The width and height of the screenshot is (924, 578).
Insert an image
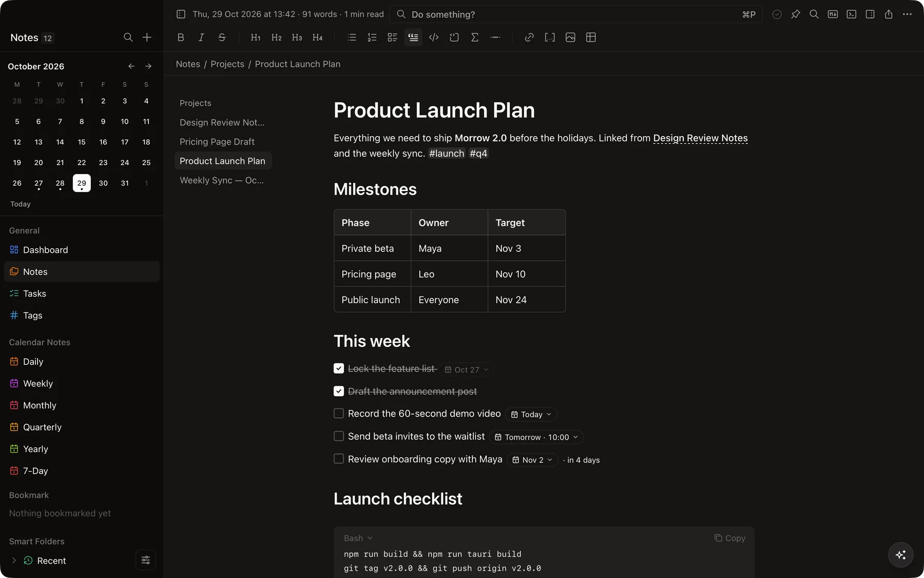[x=570, y=38]
